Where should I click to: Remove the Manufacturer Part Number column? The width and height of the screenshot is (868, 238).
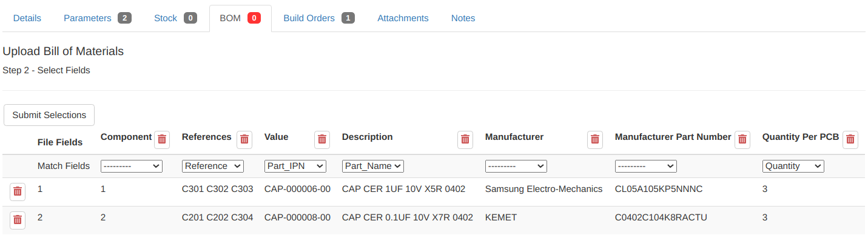click(742, 139)
